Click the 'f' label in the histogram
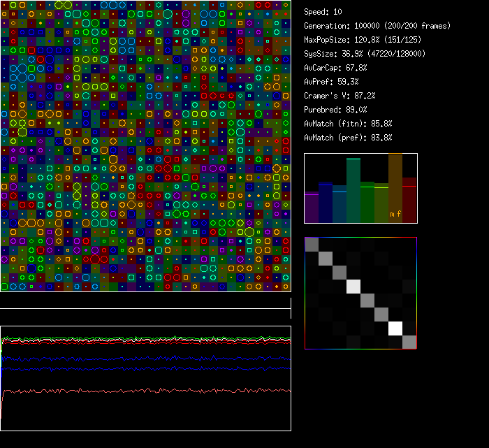Viewport: 489px width, 448px height. 400,215
